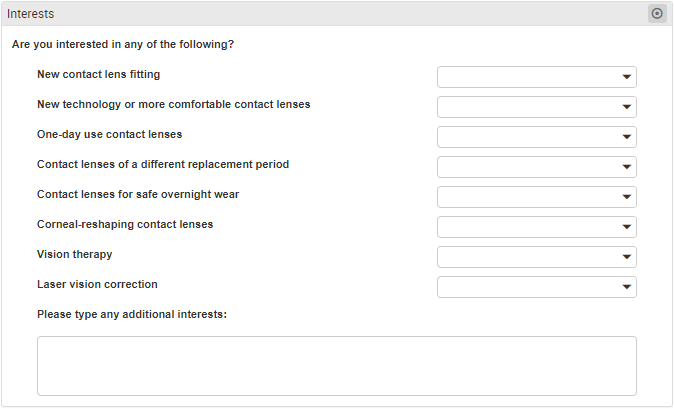674x409 pixels.
Task: Open the Corneal-reshaping contact lenses dropdown
Action: pyautogui.click(x=536, y=227)
